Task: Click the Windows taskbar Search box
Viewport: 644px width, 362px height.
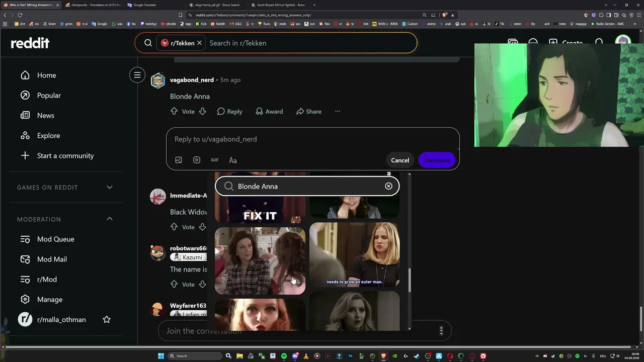Action: (195, 356)
